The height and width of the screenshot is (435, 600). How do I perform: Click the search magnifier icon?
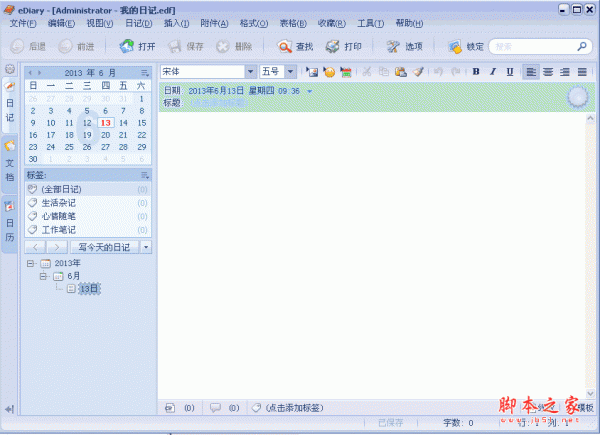pos(582,47)
